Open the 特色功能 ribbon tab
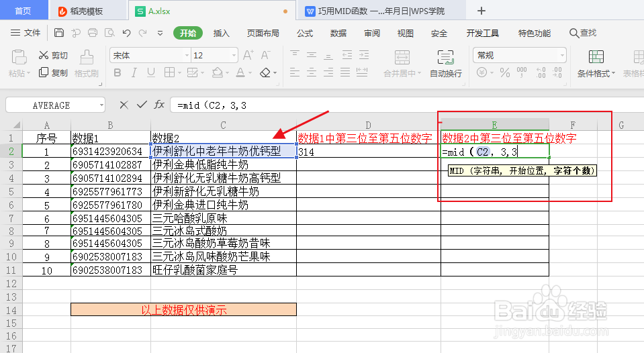Image resolution: width=644 pixels, height=353 pixels. (535, 34)
